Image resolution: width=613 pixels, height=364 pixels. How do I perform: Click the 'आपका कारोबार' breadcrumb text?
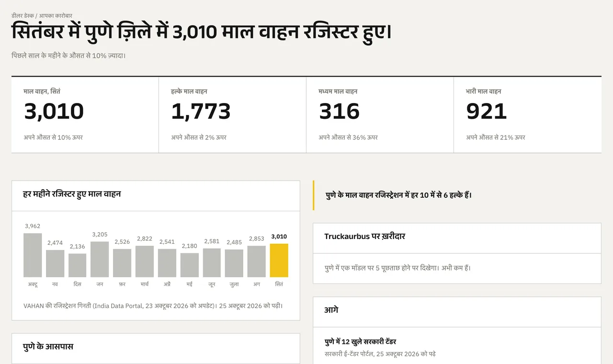point(56,16)
